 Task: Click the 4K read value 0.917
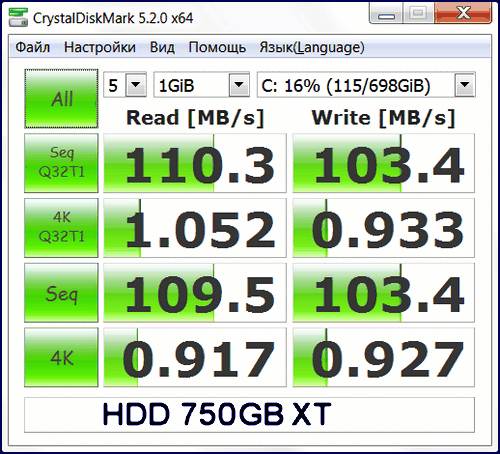195,357
